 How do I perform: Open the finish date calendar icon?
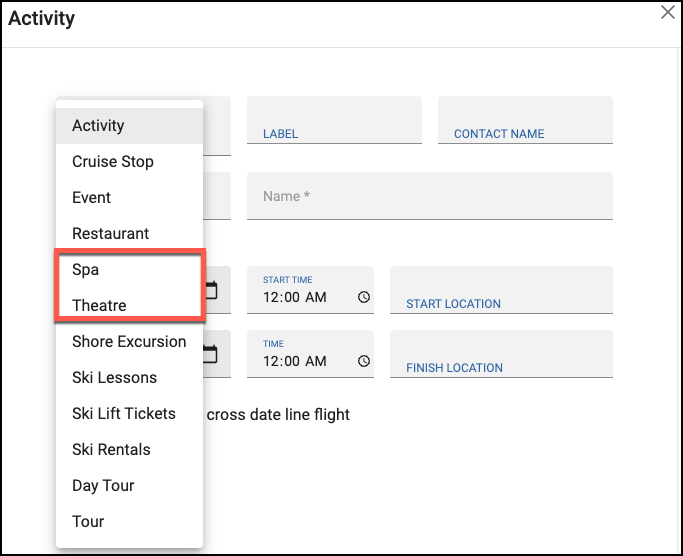tap(211, 354)
